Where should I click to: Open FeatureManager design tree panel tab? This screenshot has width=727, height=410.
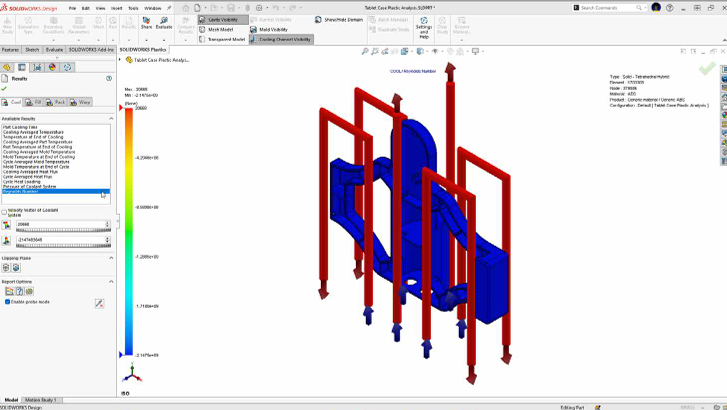6,67
